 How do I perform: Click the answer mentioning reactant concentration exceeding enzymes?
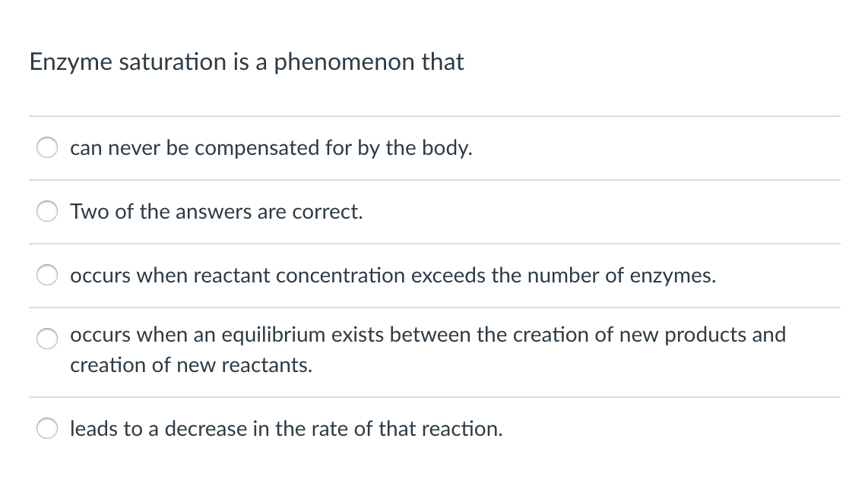(x=392, y=276)
